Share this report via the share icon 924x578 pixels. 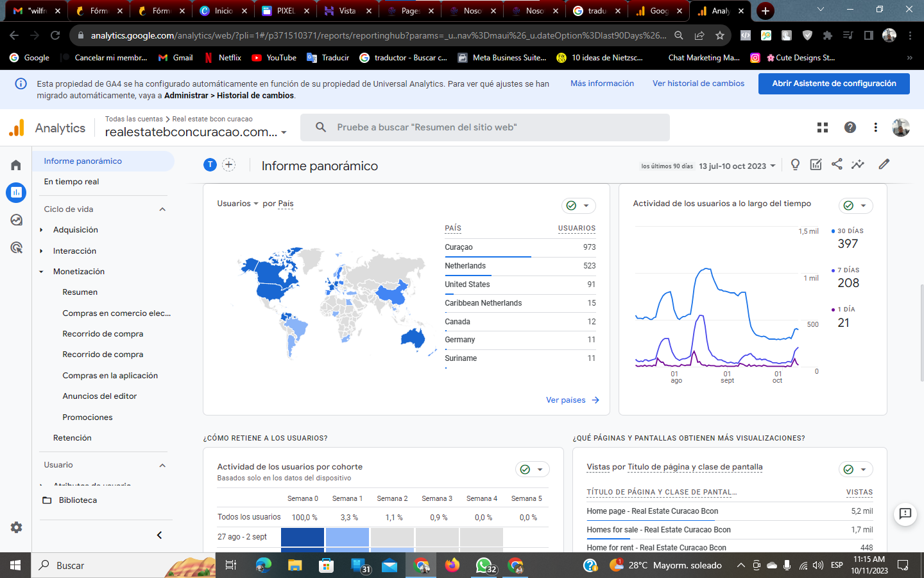pos(837,164)
